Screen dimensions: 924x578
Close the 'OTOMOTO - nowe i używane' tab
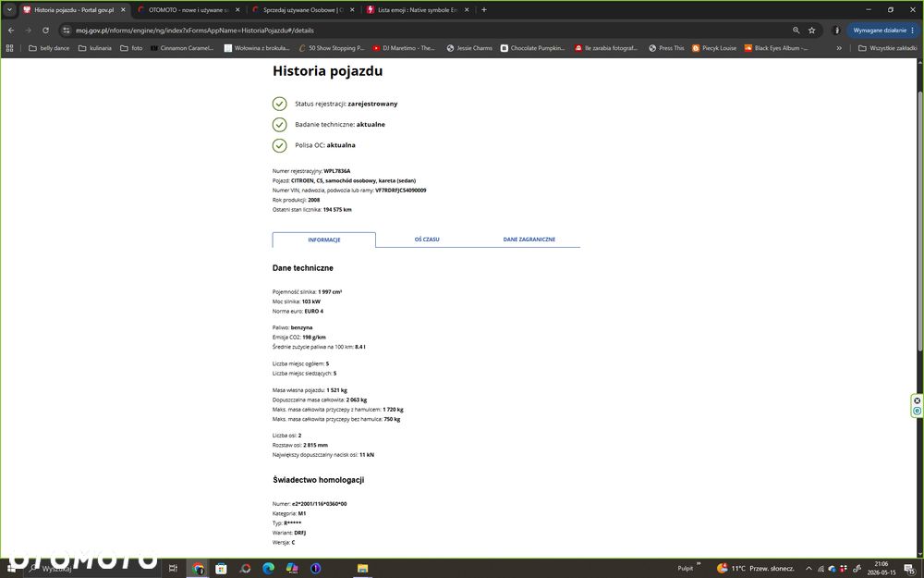[x=237, y=9]
